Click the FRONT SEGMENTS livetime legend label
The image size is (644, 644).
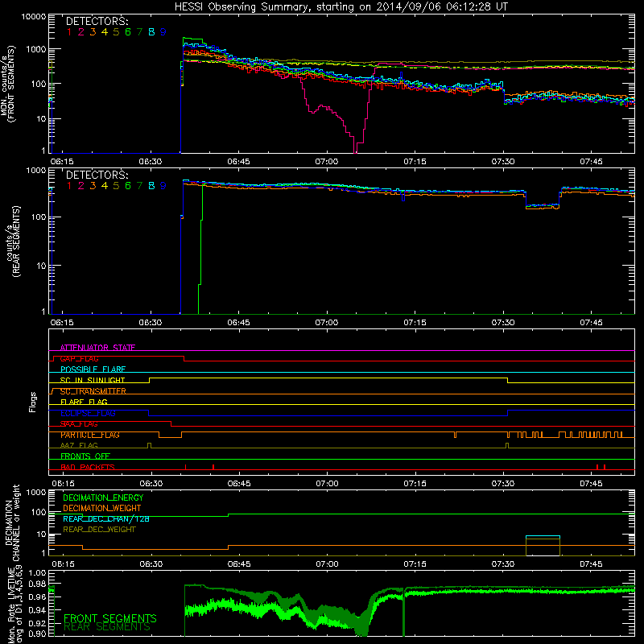[110, 618]
